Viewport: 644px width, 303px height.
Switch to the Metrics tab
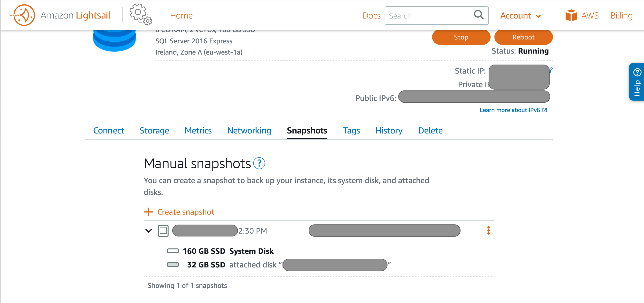coord(198,131)
